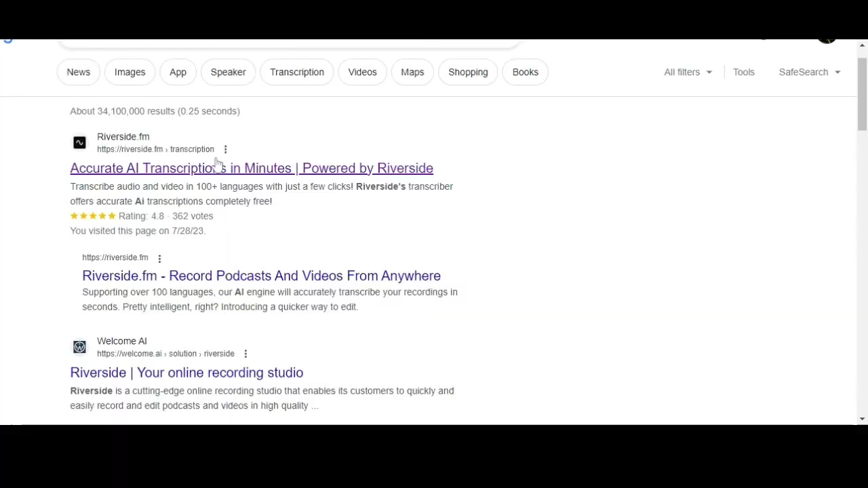Viewport: 868px width, 488px height.
Task: Click the scrollbar down arrow
Action: (x=862, y=420)
